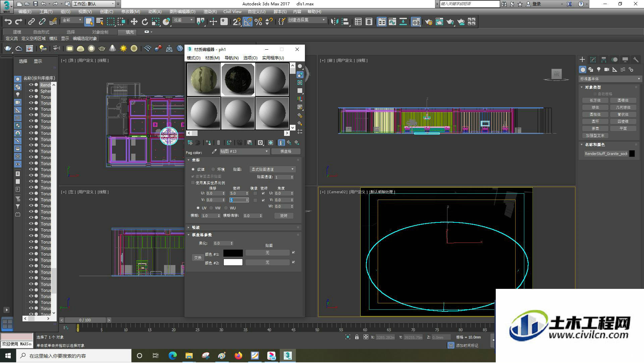Toggle the U mirror checkbox
The width and height of the screenshot is (644, 363).
click(255, 194)
